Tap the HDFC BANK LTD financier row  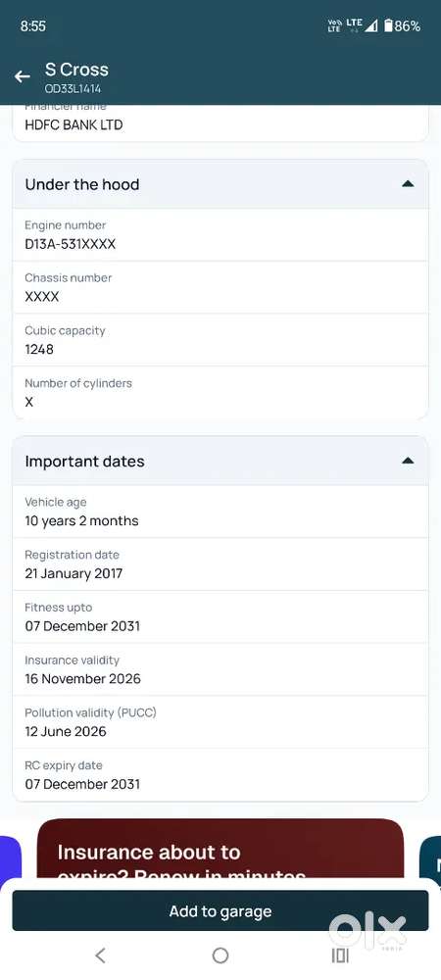pos(220,122)
